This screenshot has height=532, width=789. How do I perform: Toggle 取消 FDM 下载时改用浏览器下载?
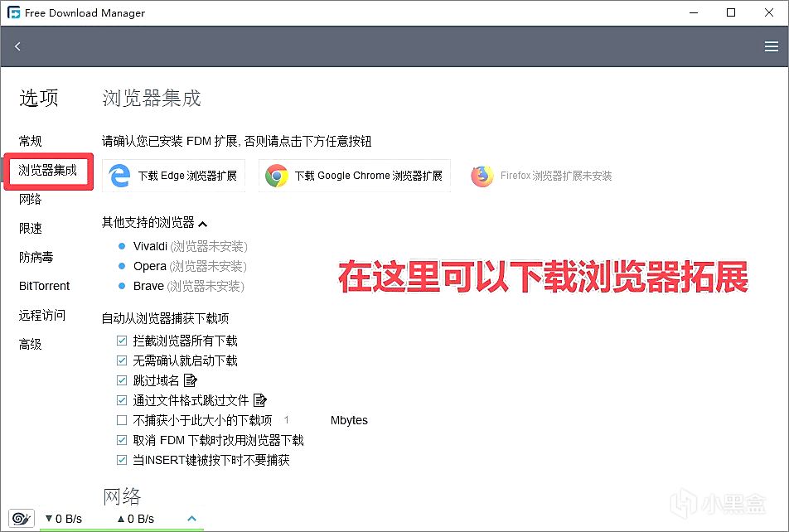pyautogui.click(x=121, y=440)
